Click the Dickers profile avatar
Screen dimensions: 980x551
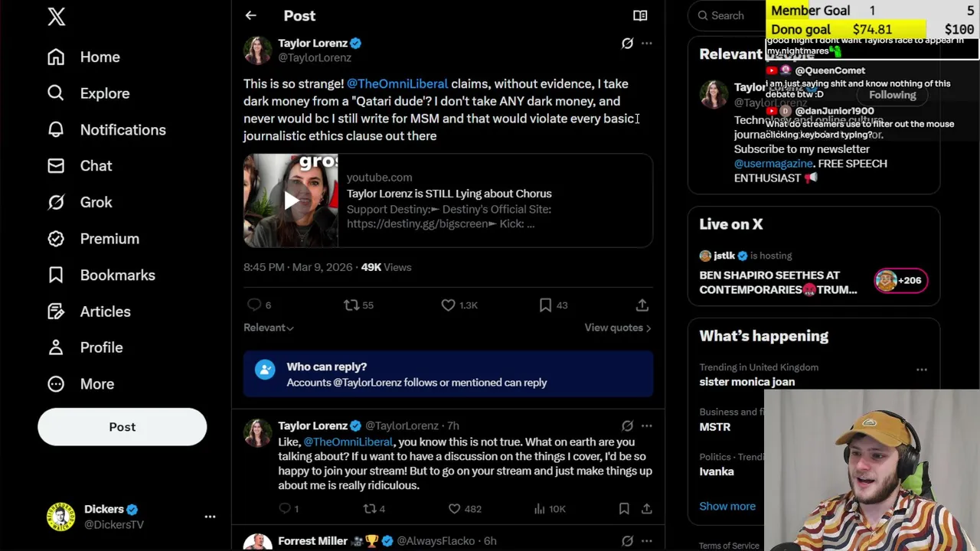tap(60, 517)
